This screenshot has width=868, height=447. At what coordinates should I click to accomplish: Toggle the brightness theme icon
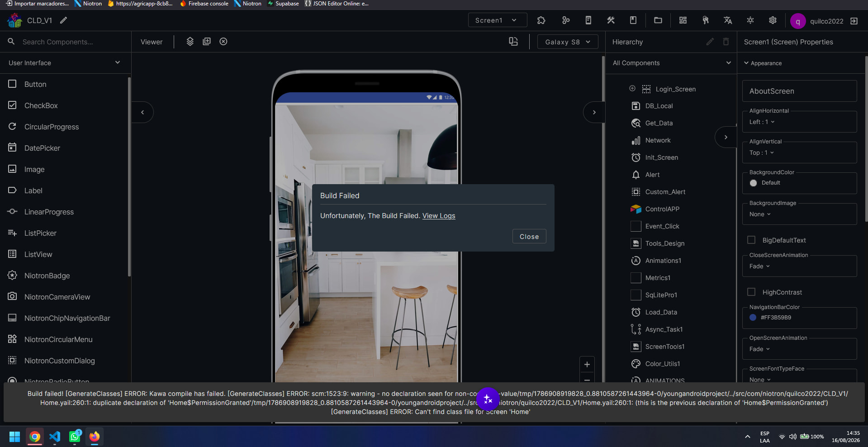[x=750, y=20]
